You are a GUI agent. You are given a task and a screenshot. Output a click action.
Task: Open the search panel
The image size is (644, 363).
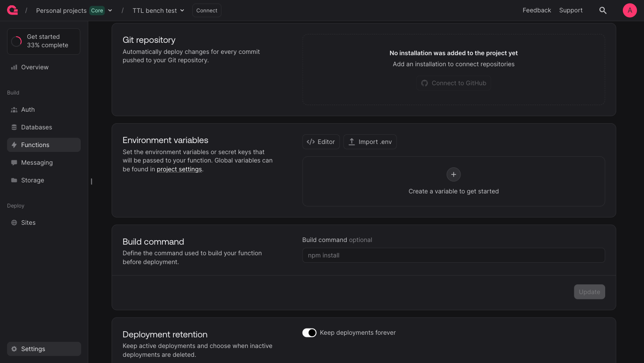coord(603,10)
